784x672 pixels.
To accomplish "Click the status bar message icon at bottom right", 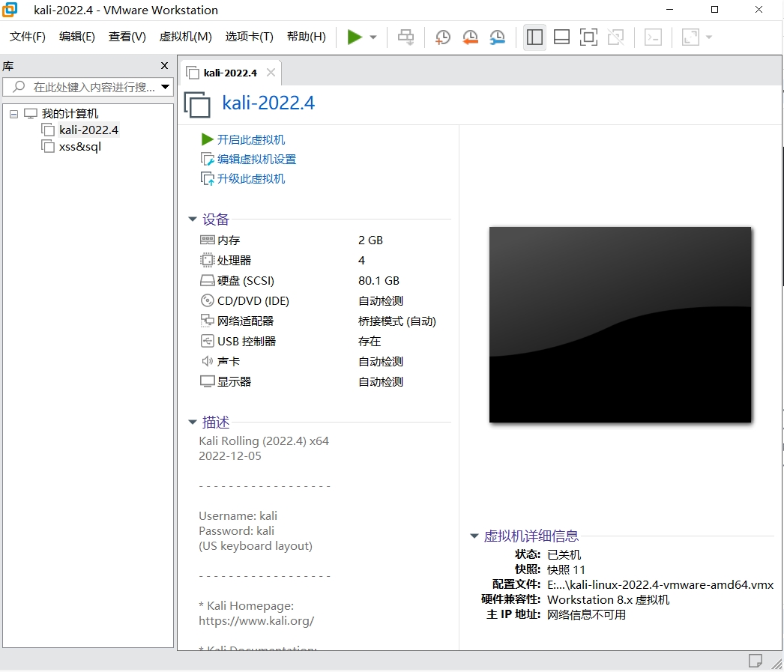I will [755, 661].
